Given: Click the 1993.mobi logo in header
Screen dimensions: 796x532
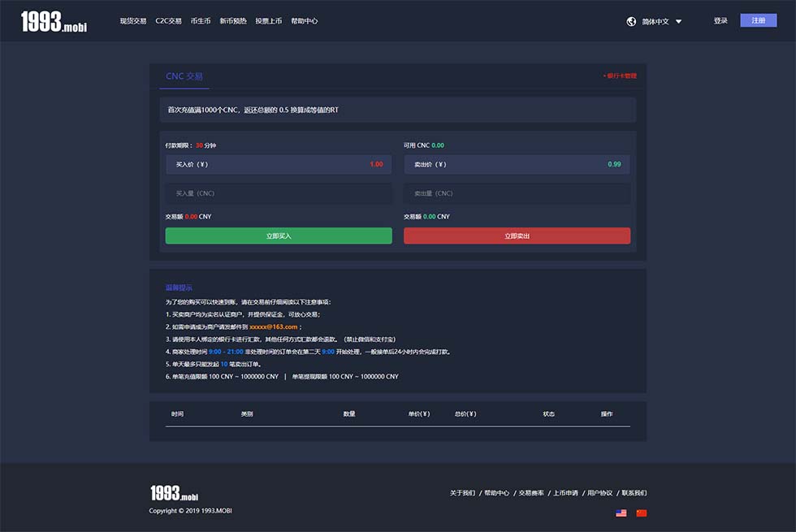Looking at the screenshot, I should click(54, 22).
